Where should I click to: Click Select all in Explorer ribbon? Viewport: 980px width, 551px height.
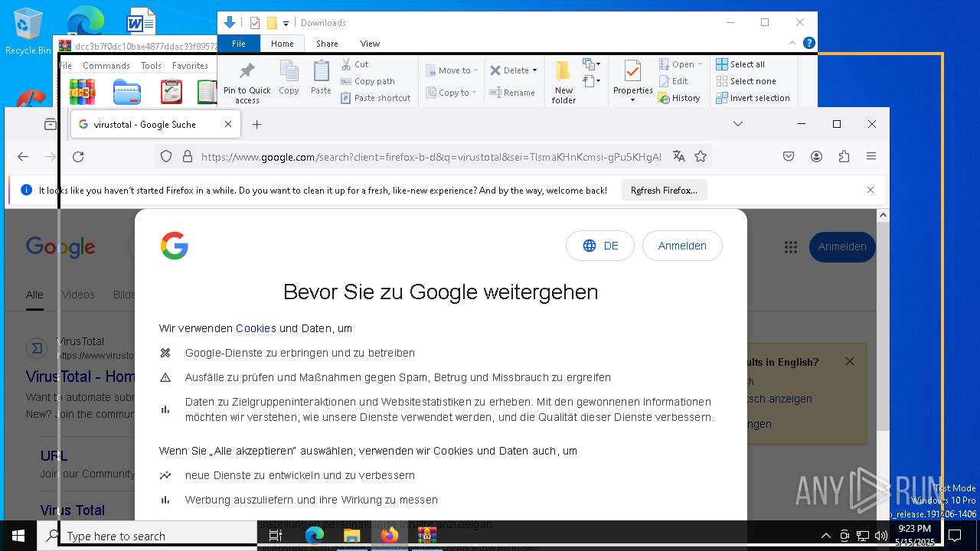click(740, 64)
